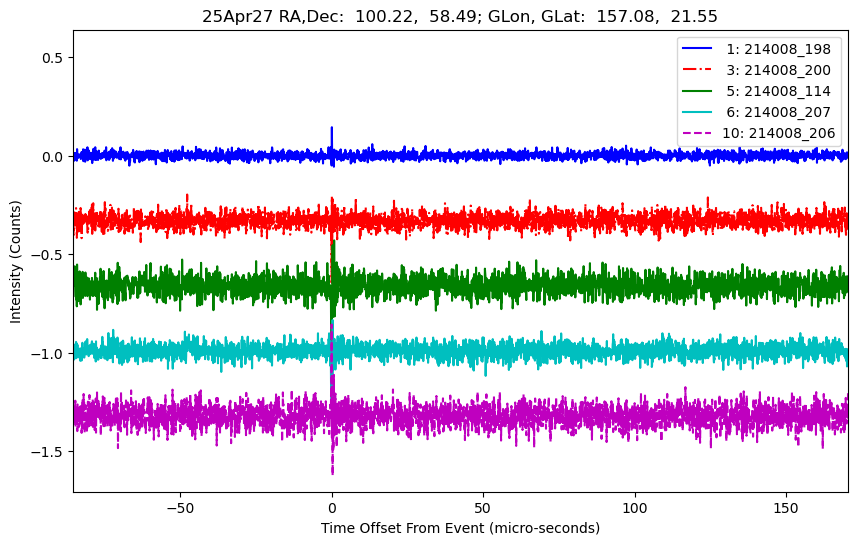Screen dimensions: 858x545
Task: Click the blue line sample in the legend
Action: 697,49
